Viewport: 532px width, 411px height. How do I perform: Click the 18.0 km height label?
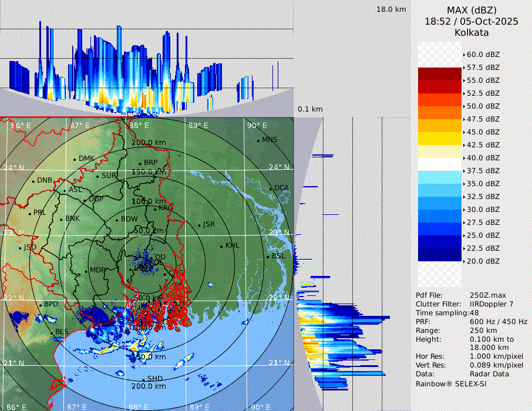tap(391, 9)
